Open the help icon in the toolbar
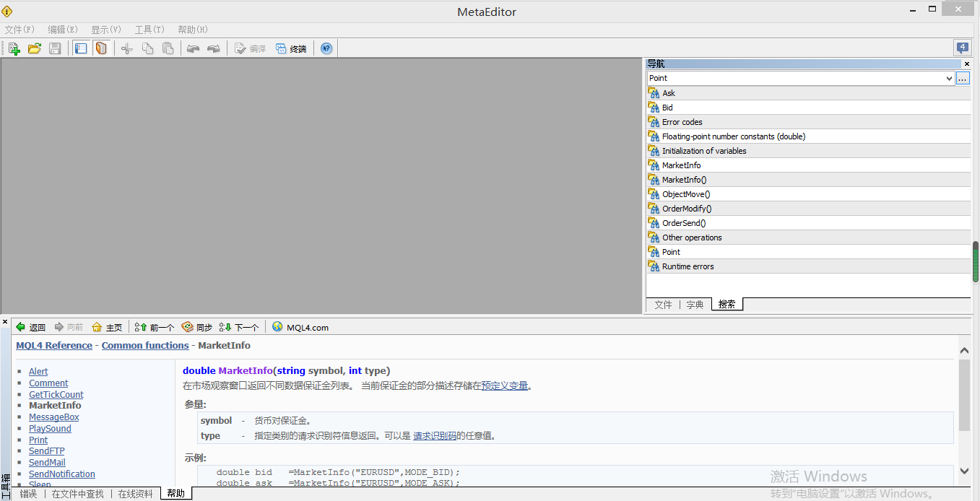 tap(326, 48)
